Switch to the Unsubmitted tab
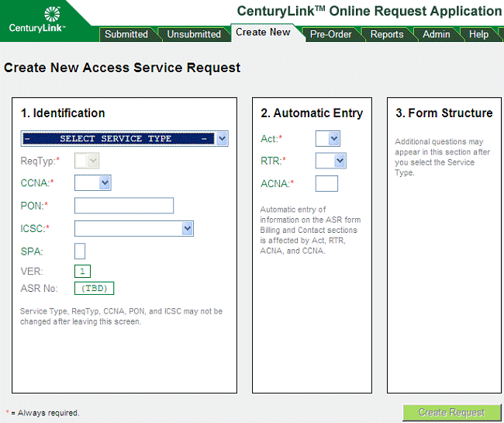Image resolution: width=504 pixels, height=423 pixels. pyautogui.click(x=194, y=34)
